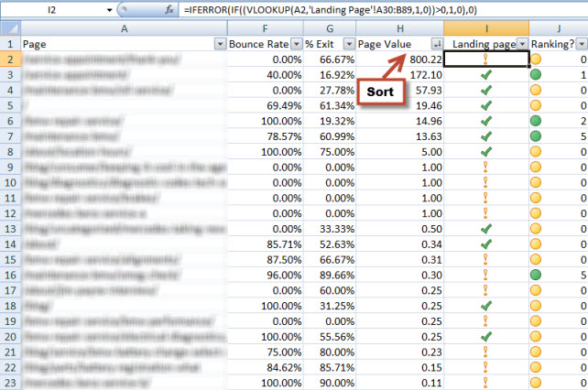Click the green checkmark in row 3
This screenshot has height=390, width=588.
click(485, 75)
